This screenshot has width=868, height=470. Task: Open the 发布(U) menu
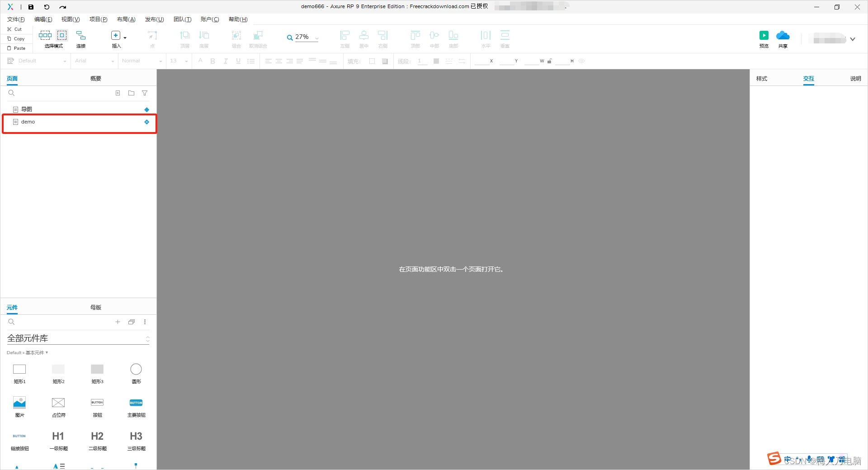[x=154, y=19]
